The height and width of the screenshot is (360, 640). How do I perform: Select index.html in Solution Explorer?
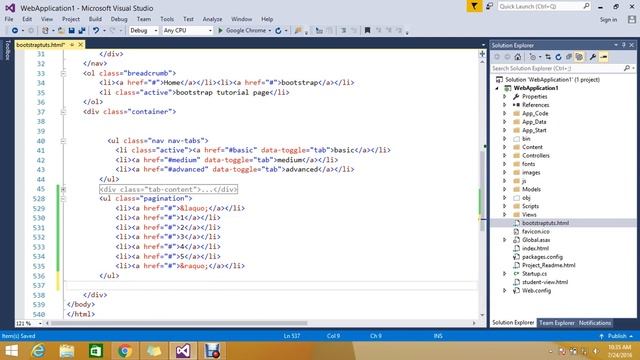coord(535,248)
